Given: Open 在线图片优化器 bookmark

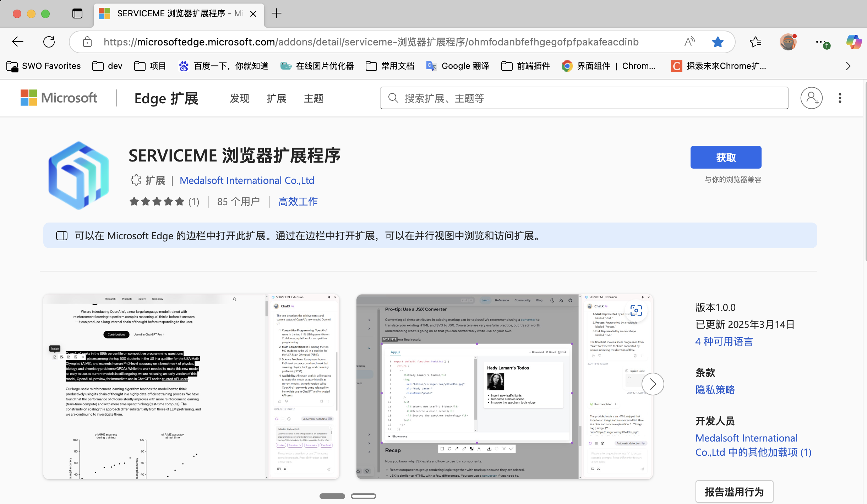Looking at the screenshot, I should 317,66.
